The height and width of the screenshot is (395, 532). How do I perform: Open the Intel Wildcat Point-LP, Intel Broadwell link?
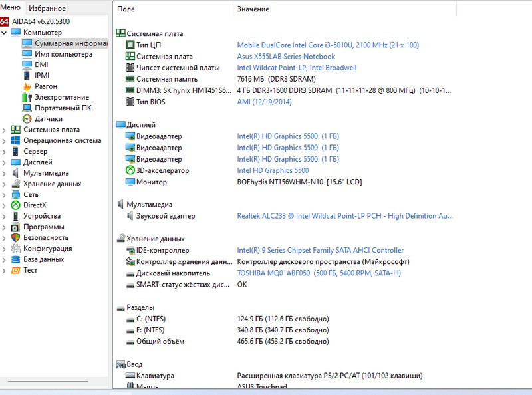click(x=297, y=68)
